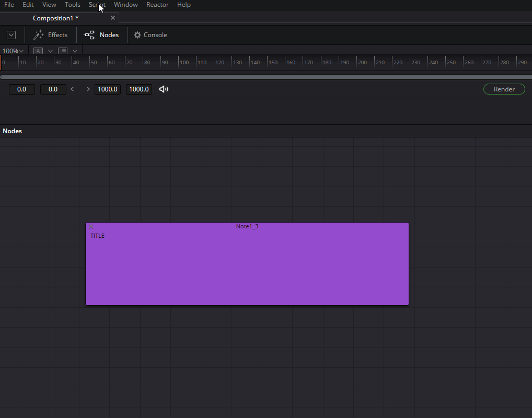Click the Effects magic wand icon
Image resolution: width=532 pixels, height=418 pixels.
coord(39,34)
